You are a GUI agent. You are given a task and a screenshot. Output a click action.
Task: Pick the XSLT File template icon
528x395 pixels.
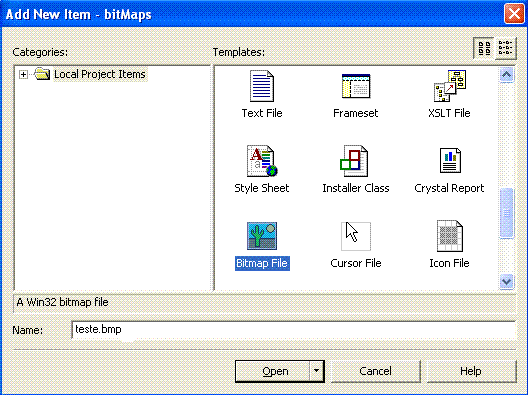tap(450, 86)
